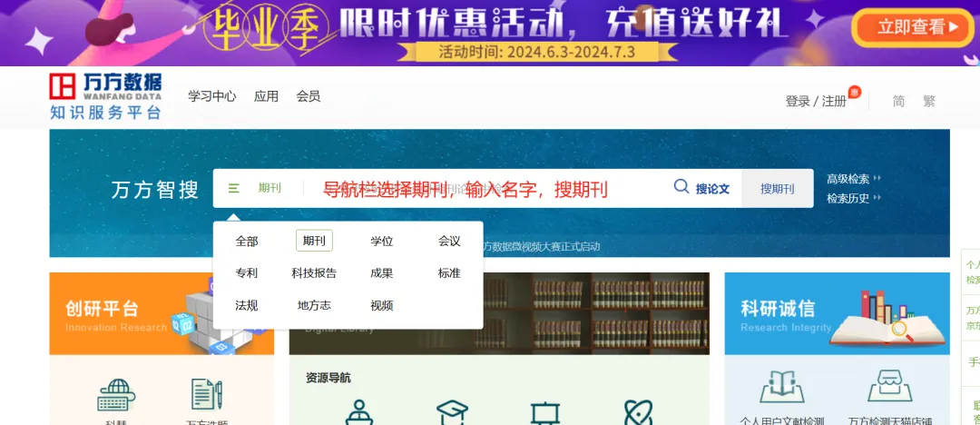Select 学位 in the category menu
The image size is (980, 425).
pos(381,241)
